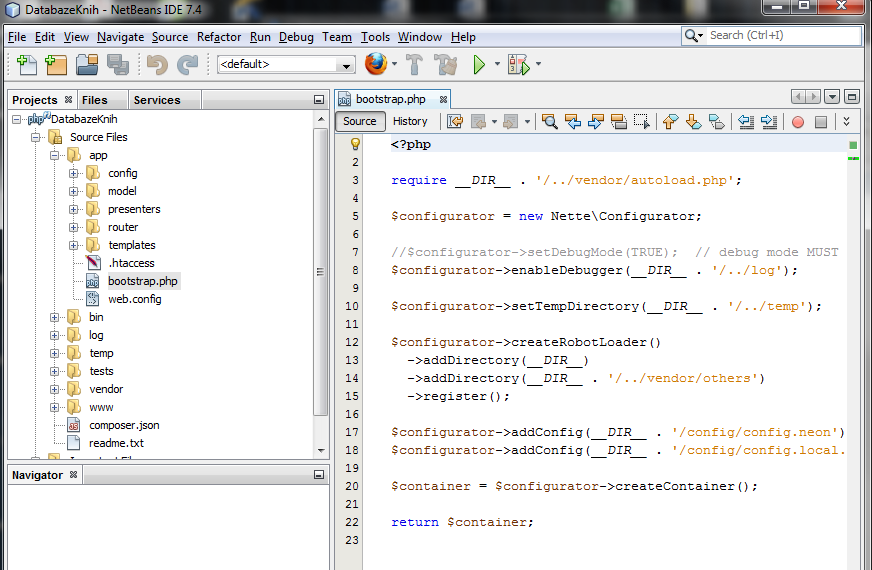Click into the Search field
Screen dimensions: 872x570
[784, 36]
